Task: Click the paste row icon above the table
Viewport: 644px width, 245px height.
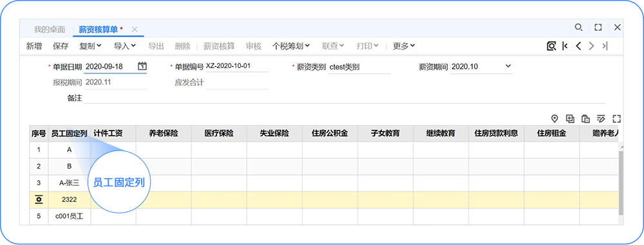Action: [x=585, y=119]
